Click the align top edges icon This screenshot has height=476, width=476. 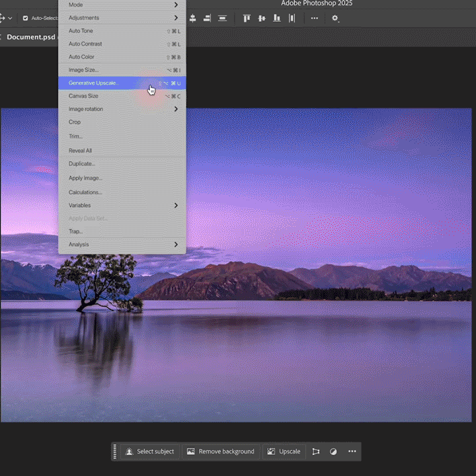pyautogui.click(x=247, y=19)
